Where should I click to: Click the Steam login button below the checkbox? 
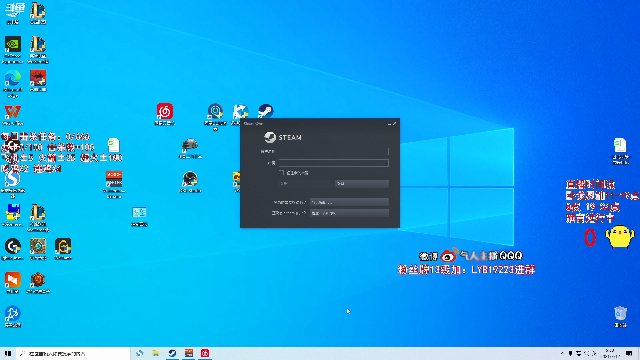[x=306, y=184]
